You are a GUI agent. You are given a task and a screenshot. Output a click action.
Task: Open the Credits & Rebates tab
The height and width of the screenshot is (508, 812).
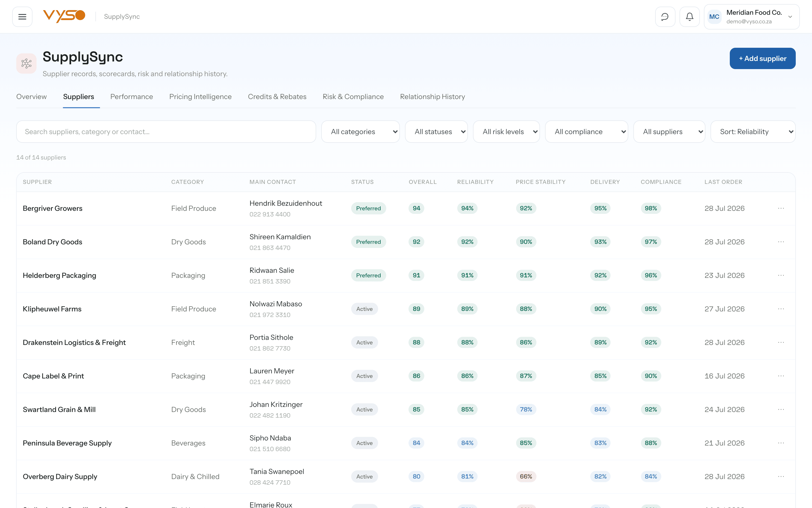pyautogui.click(x=277, y=97)
